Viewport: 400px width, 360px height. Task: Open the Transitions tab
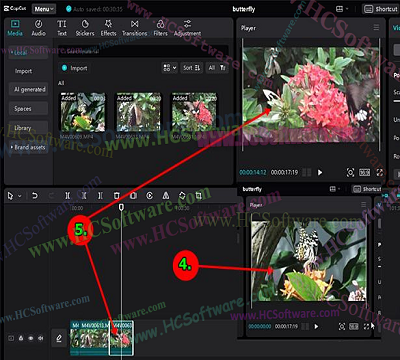[134, 28]
